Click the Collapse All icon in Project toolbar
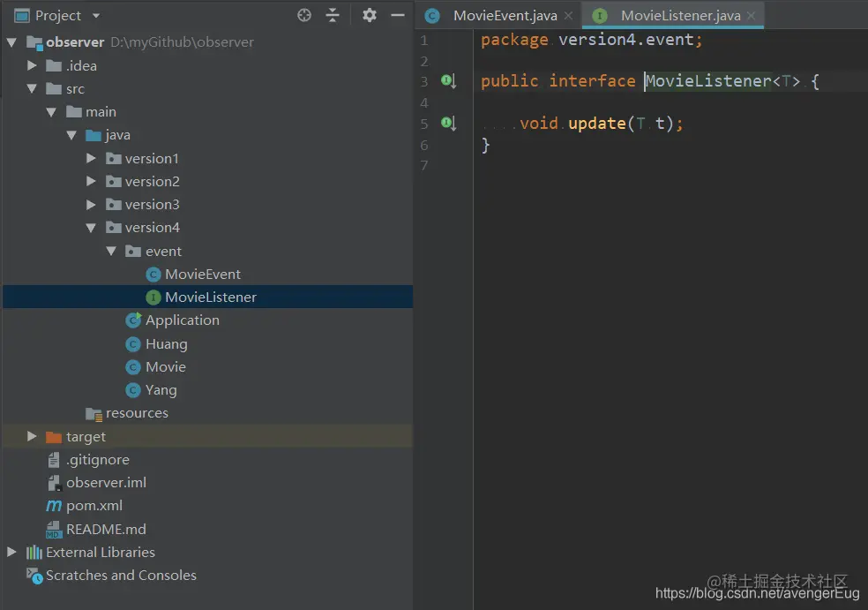The width and height of the screenshot is (868, 610). click(x=333, y=15)
